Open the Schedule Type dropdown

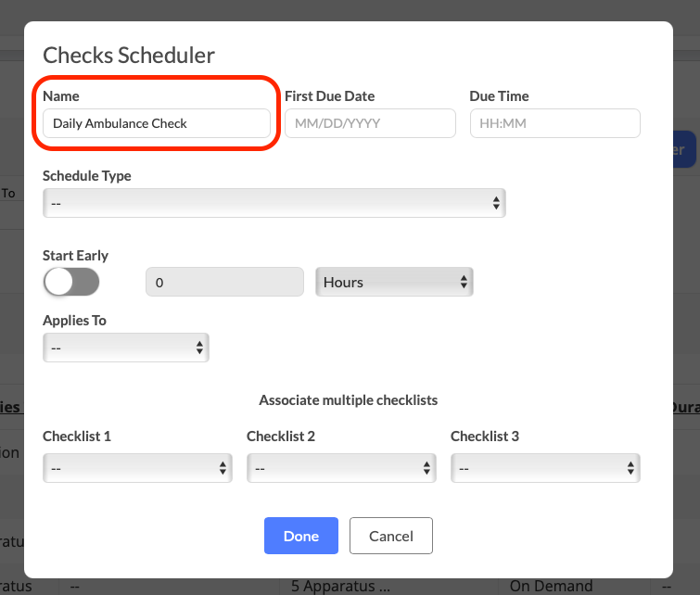(274, 202)
